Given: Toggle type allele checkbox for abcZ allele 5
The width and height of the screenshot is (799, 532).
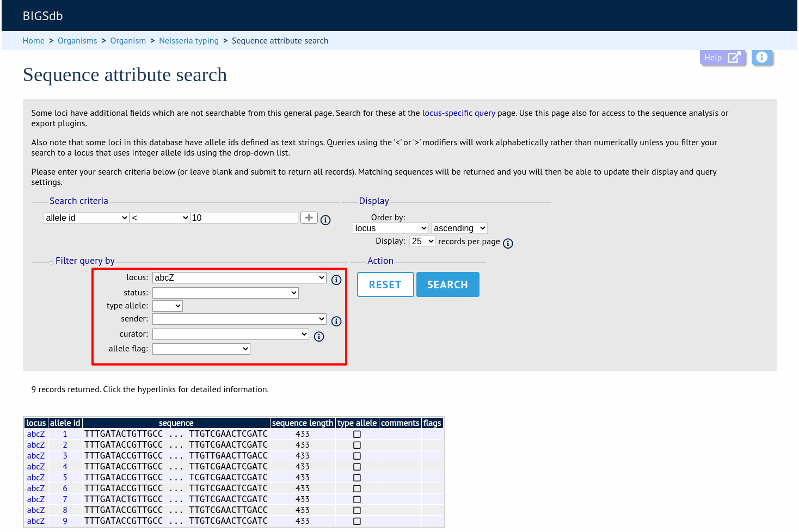Looking at the screenshot, I should point(357,478).
